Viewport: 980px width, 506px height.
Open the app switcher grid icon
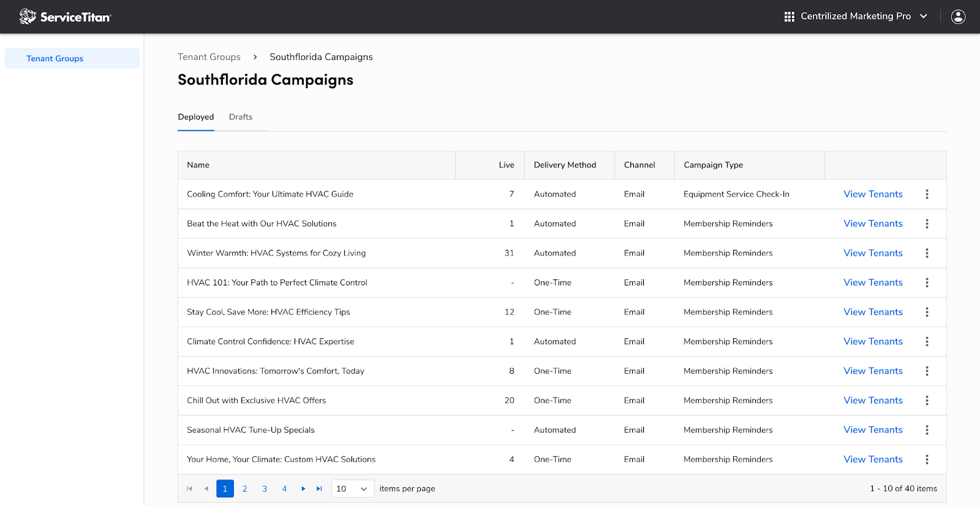coord(789,17)
